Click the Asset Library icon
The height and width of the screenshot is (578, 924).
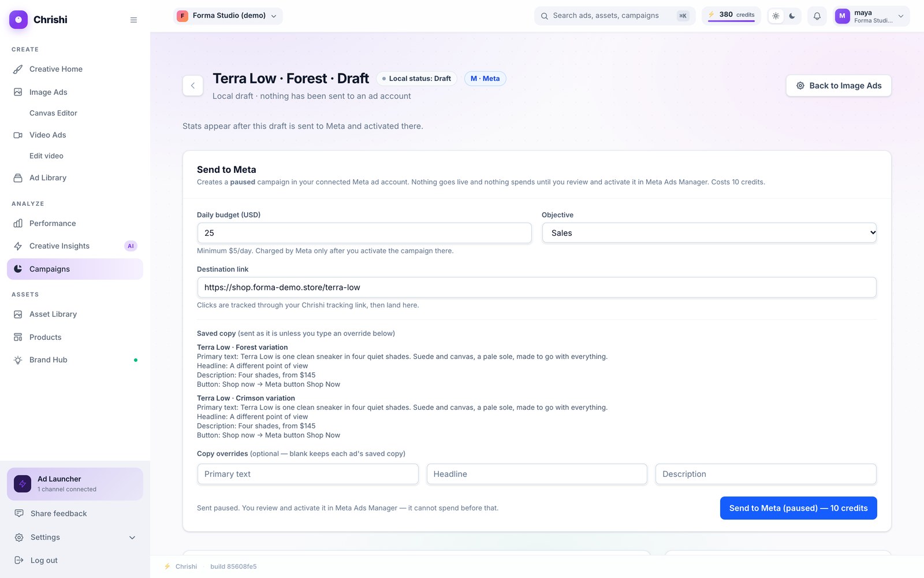click(18, 314)
